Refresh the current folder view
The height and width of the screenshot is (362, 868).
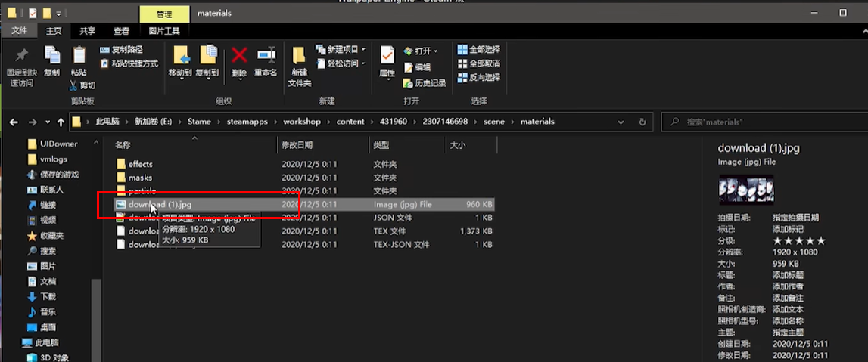tap(642, 122)
